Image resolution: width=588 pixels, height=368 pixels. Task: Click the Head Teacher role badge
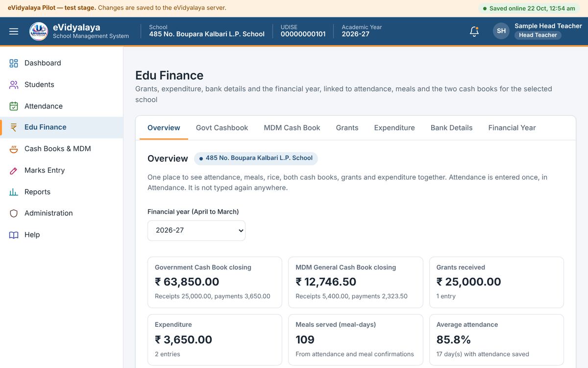pos(538,35)
